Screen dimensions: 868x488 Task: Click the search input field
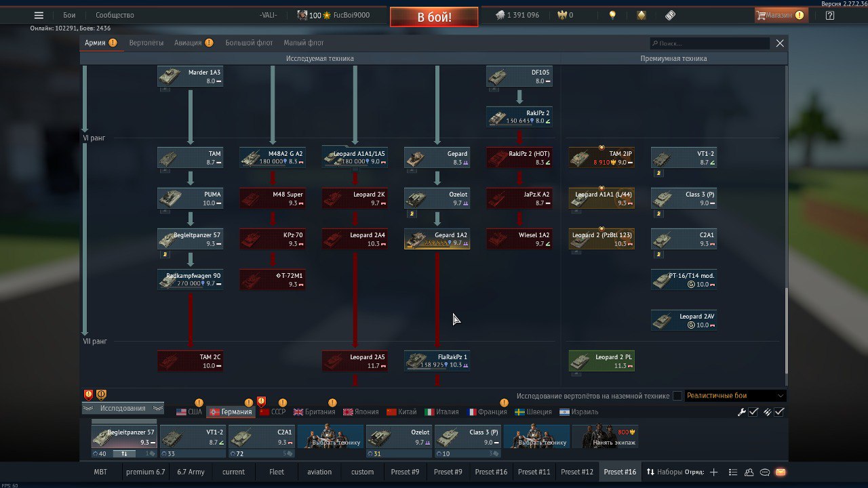point(709,43)
